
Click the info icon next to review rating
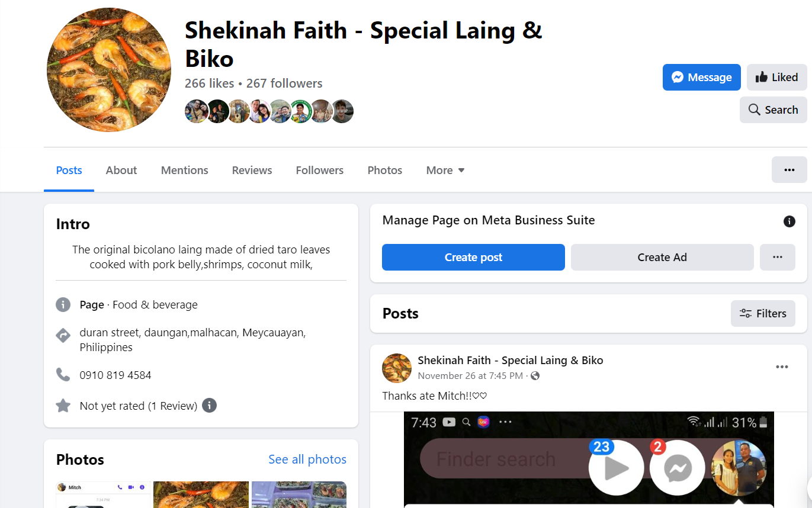click(x=209, y=406)
